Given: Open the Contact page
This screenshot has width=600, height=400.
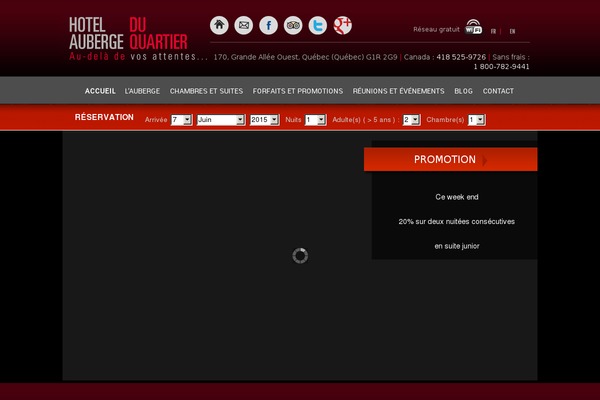Looking at the screenshot, I should click(x=498, y=91).
